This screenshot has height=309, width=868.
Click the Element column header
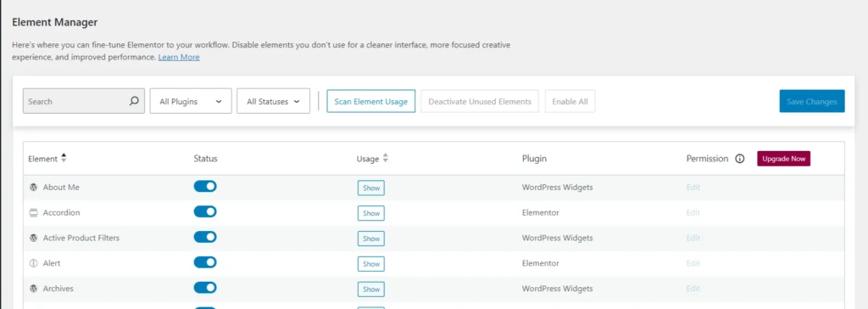tap(42, 159)
